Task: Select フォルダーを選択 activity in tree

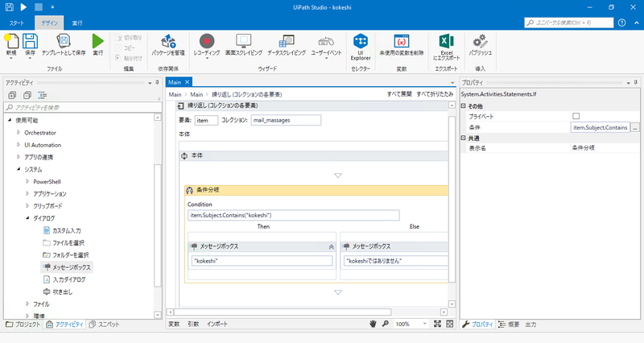Action: tap(66, 254)
